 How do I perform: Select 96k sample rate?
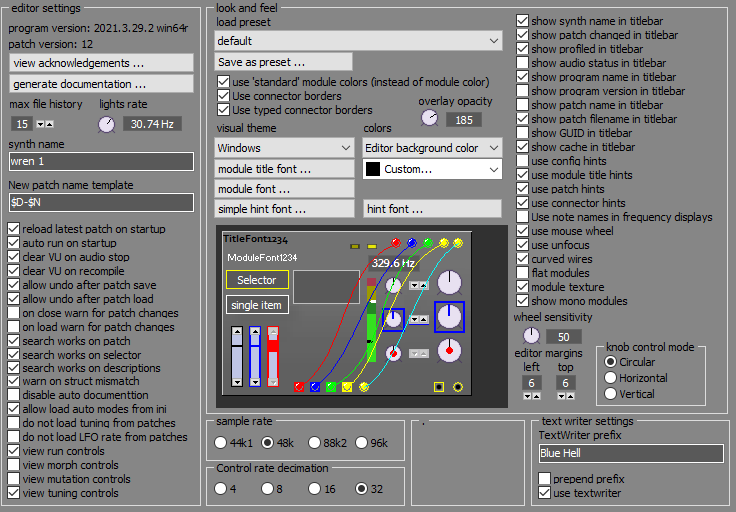[364, 442]
